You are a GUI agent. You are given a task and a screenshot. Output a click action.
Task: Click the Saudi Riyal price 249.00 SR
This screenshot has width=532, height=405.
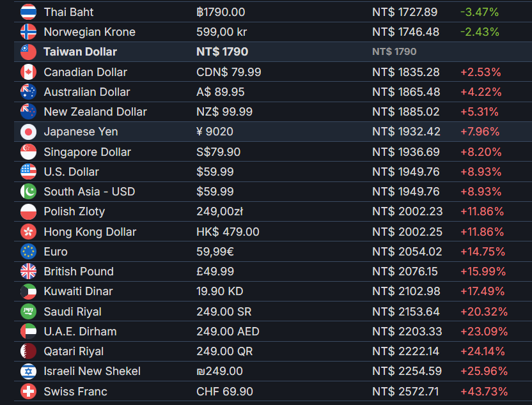point(224,312)
